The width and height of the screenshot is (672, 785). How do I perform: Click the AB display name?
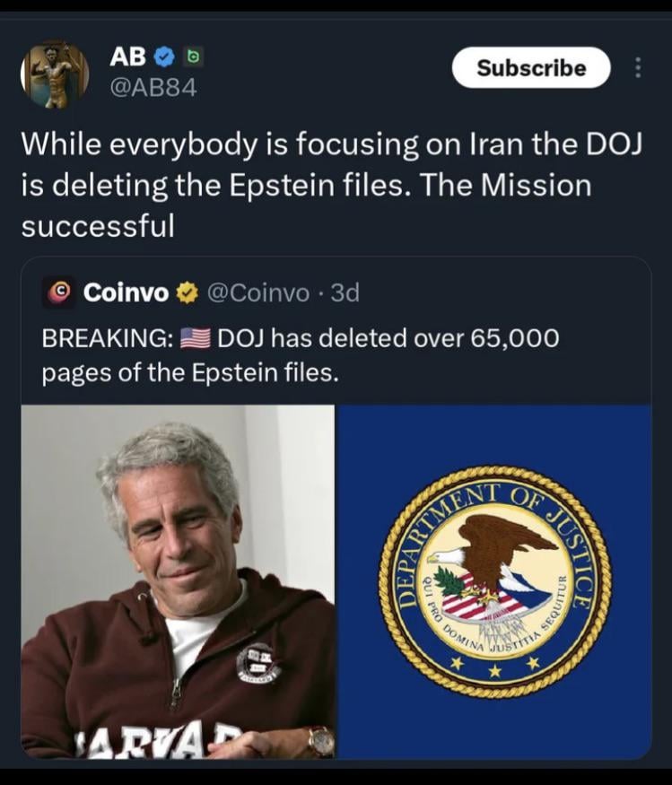click(x=127, y=57)
